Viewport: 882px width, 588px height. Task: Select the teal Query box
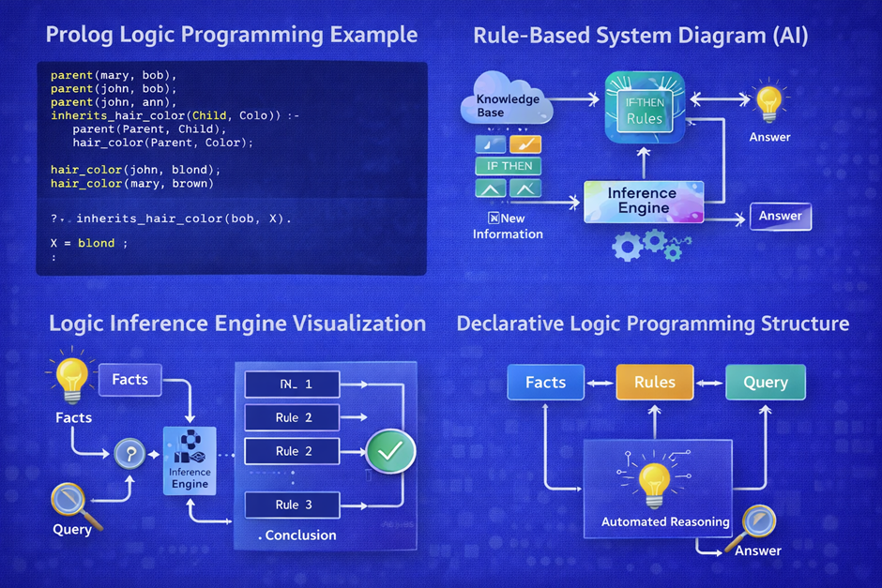pyautogui.click(x=765, y=382)
